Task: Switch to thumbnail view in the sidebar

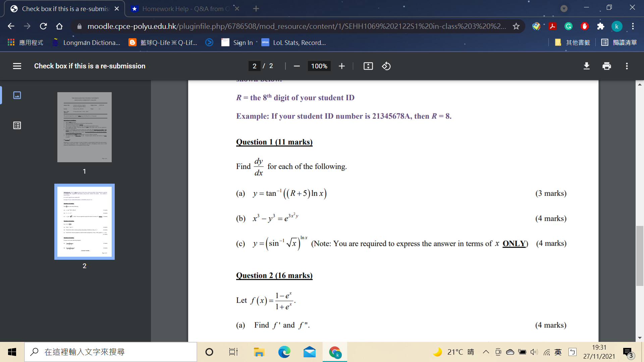Action: (x=17, y=95)
